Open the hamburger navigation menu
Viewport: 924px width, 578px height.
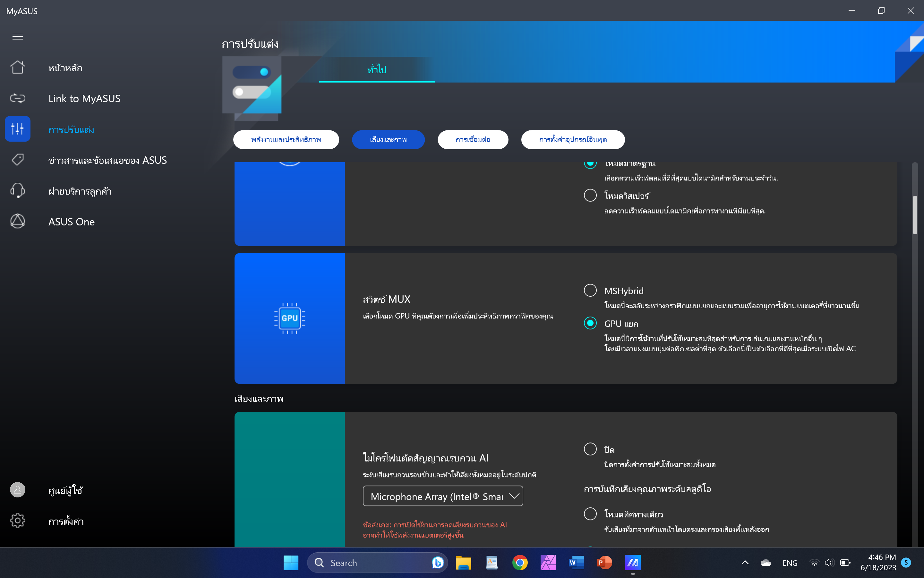18,37
